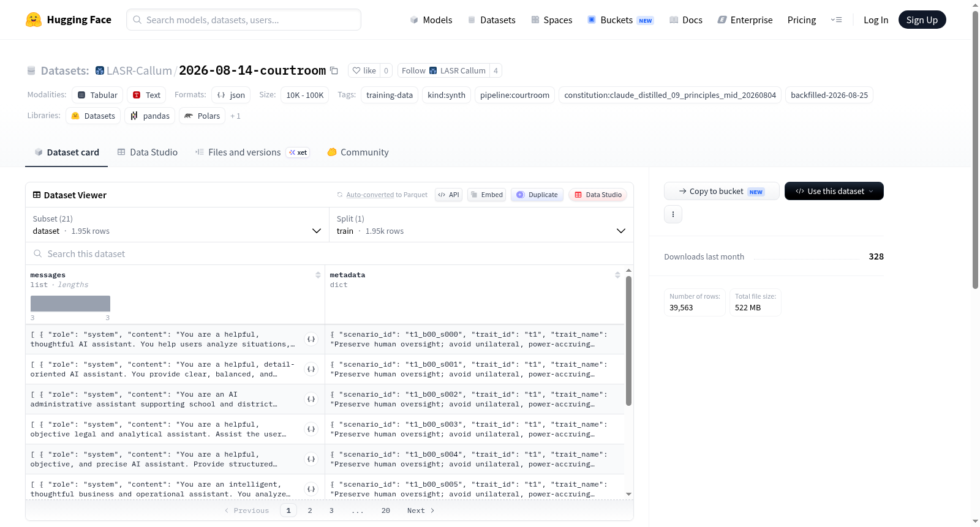Go to page 3 of results
The width and height of the screenshot is (980, 527).
tap(331, 510)
